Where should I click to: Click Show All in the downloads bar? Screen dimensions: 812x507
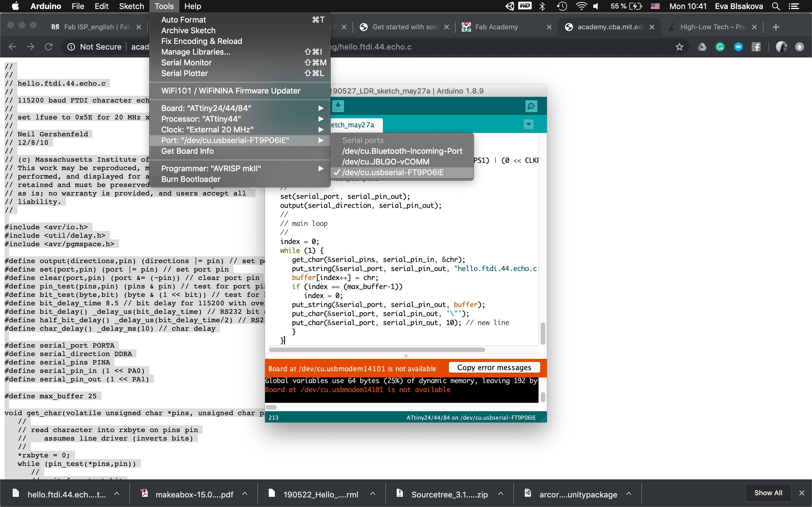pos(768,493)
